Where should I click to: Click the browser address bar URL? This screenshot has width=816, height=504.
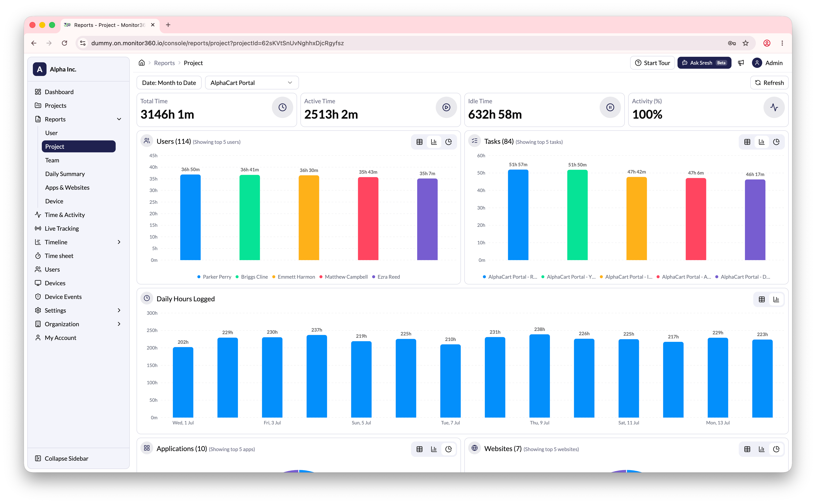point(217,43)
